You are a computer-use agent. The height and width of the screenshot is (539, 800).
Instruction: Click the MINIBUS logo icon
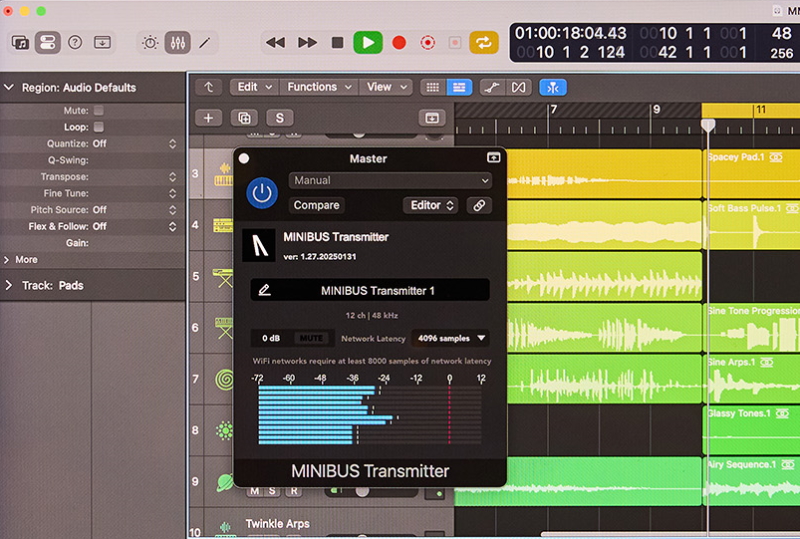[x=259, y=246]
